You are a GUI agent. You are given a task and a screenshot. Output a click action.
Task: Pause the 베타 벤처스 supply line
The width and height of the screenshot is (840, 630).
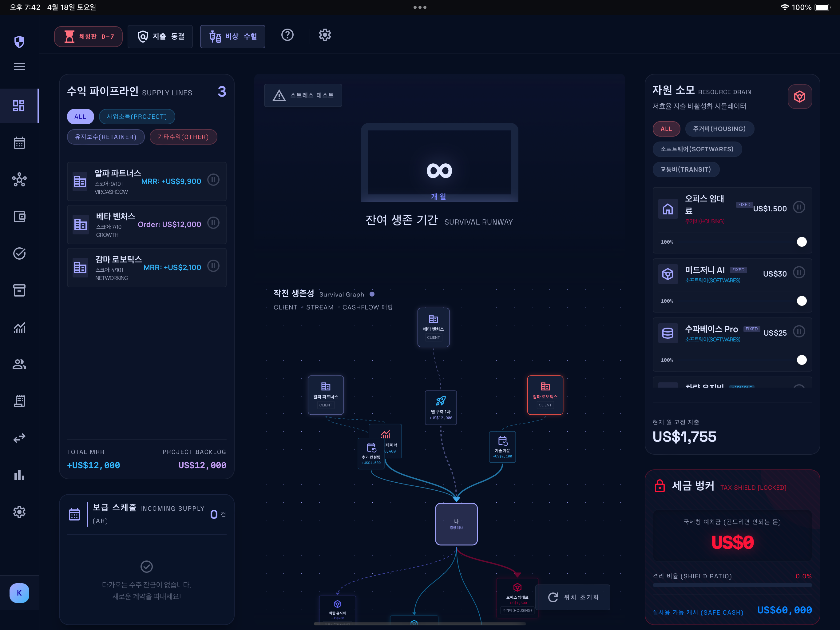coord(213,223)
